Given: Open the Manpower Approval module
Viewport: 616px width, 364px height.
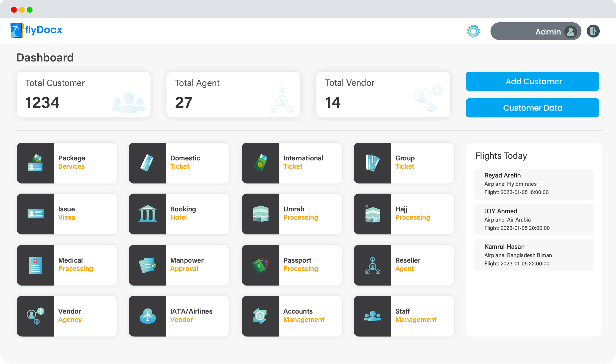Looking at the screenshot, I should point(187,265).
